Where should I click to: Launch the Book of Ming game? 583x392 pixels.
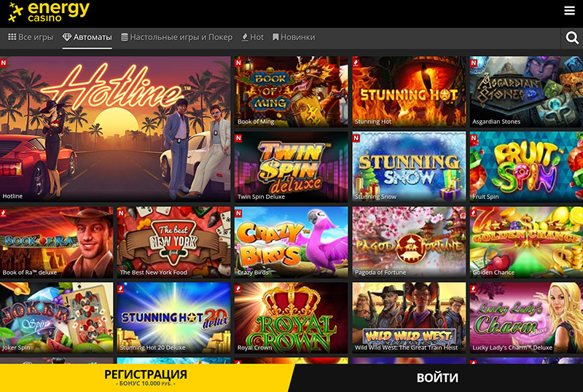[x=291, y=91]
